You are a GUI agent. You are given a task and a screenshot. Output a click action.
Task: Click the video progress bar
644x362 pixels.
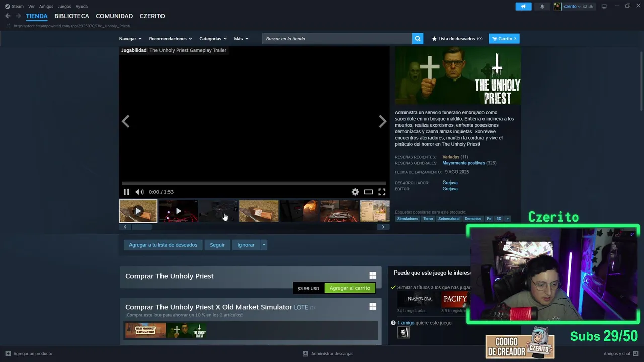254,183
